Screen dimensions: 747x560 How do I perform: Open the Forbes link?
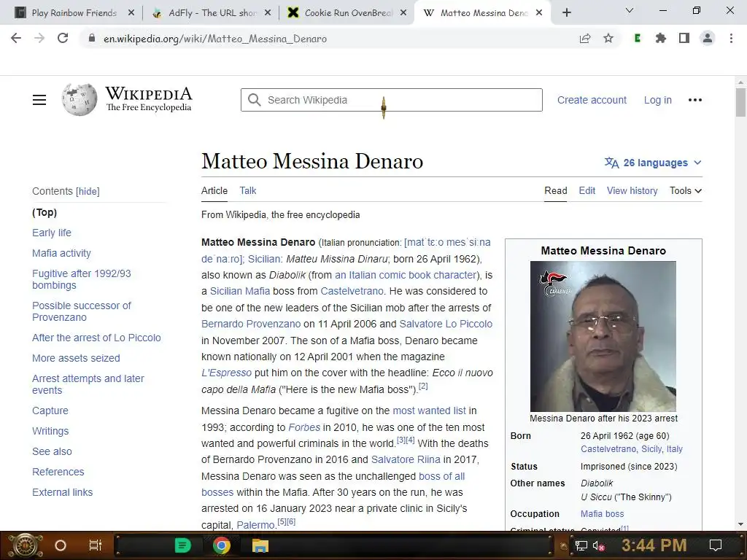(304, 427)
